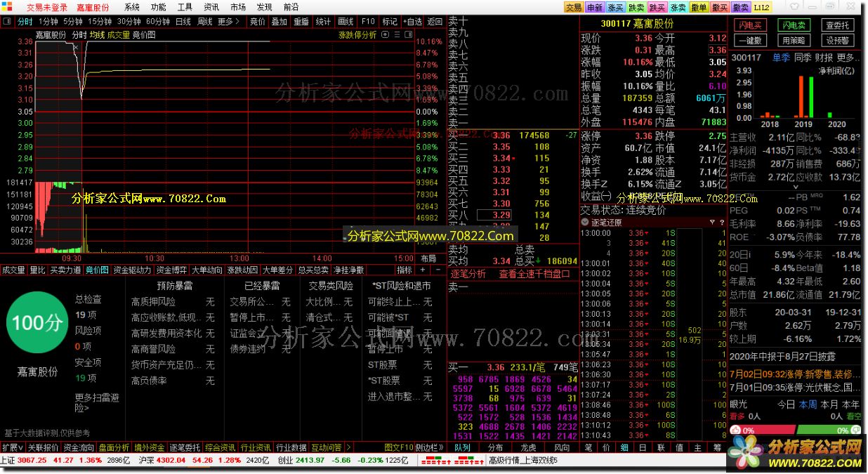This screenshot has width=868, height=474.
Task: Click the 画线 toolbar button
Action: pyautogui.click(x=345, y=22)
